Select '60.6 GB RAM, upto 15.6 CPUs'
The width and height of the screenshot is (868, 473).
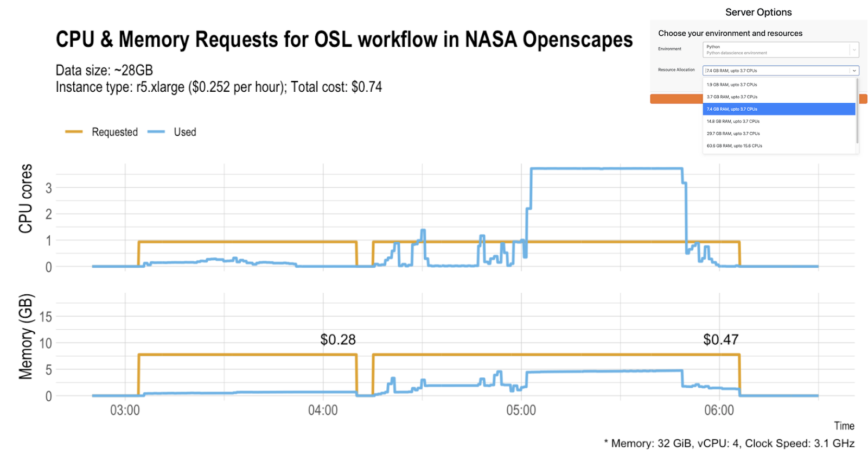click(x=734, y=146)
